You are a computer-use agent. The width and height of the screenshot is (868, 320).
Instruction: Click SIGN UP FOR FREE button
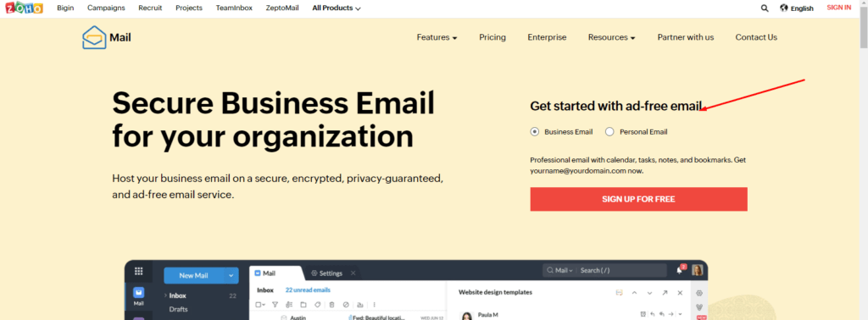[638, 199]
